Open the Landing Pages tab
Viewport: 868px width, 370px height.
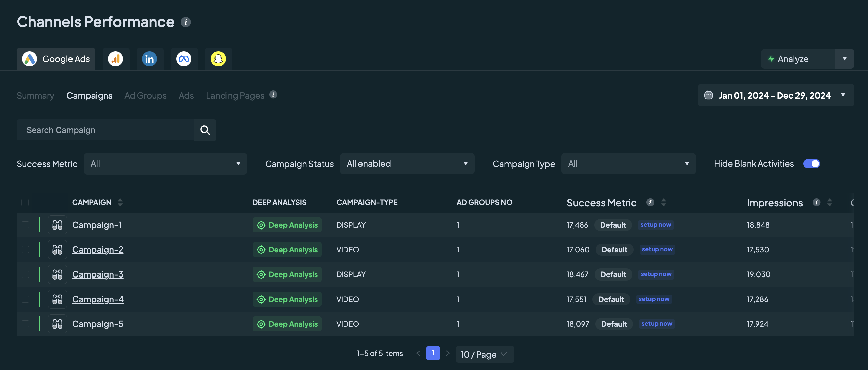point(235,95)
